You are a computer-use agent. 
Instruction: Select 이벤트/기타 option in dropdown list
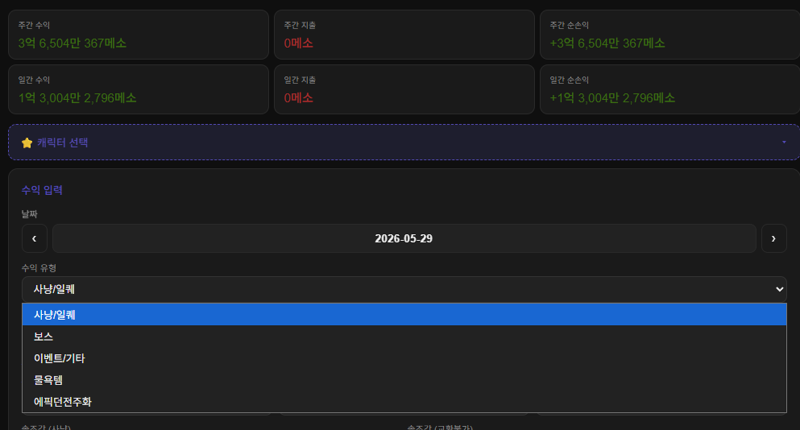(404, 358)
